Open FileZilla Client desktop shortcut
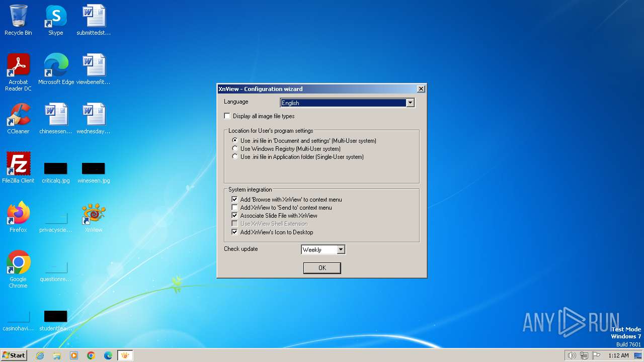This screenshot has width=644, height=362. click(18, 167)
